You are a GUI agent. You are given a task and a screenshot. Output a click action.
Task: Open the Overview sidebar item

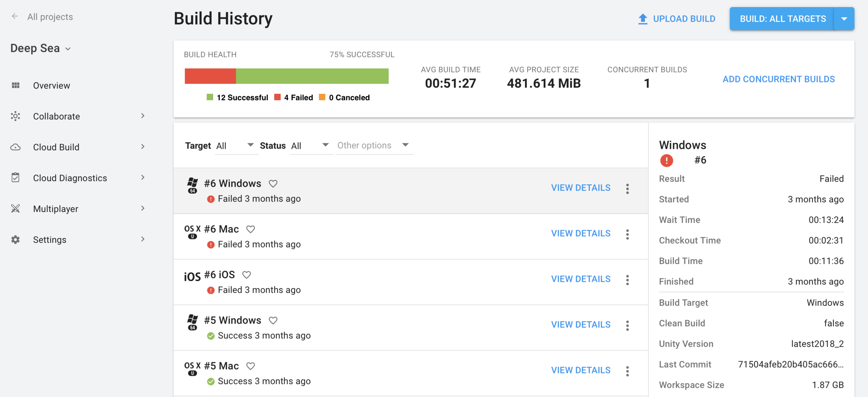pos(51,85)
